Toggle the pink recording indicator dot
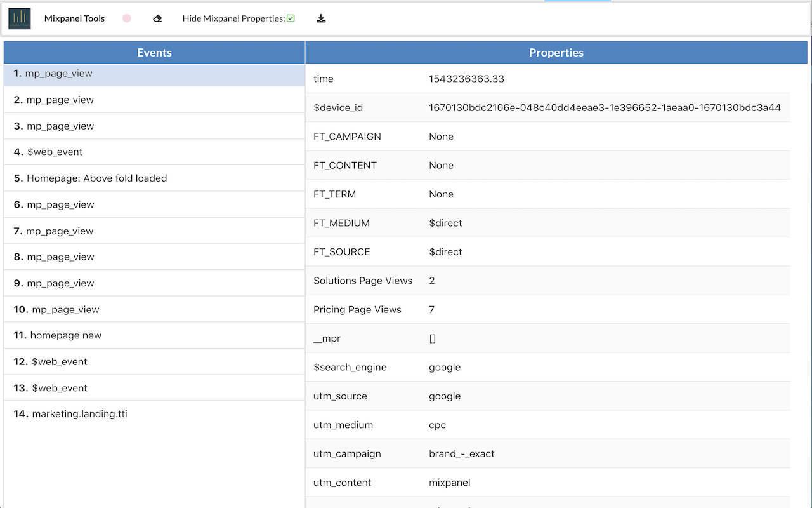This screenshot has width=812, height=508. pos(127,18)
